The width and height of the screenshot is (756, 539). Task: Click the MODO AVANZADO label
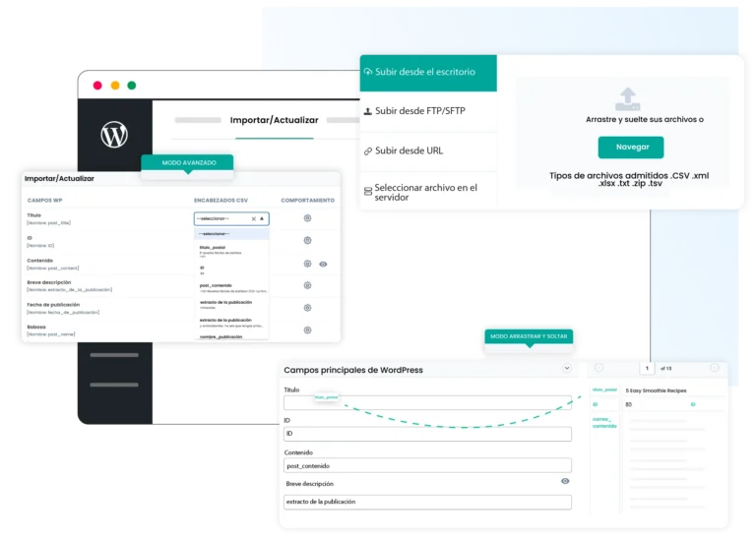(189, 163)
